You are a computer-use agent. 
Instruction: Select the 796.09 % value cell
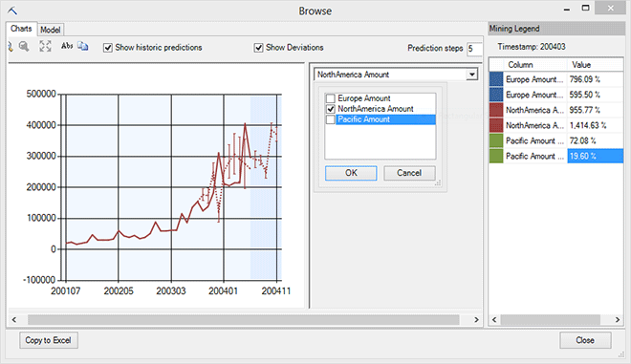coord(595,79)
